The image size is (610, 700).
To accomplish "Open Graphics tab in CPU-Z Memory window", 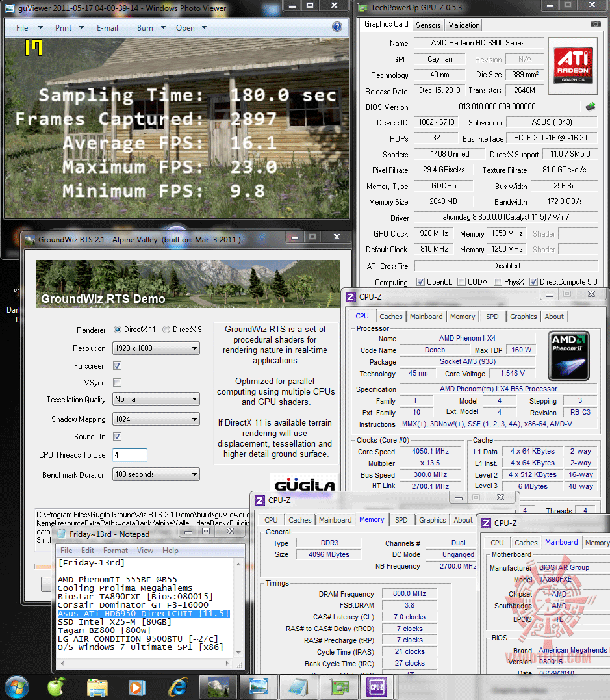I will 433,520.
